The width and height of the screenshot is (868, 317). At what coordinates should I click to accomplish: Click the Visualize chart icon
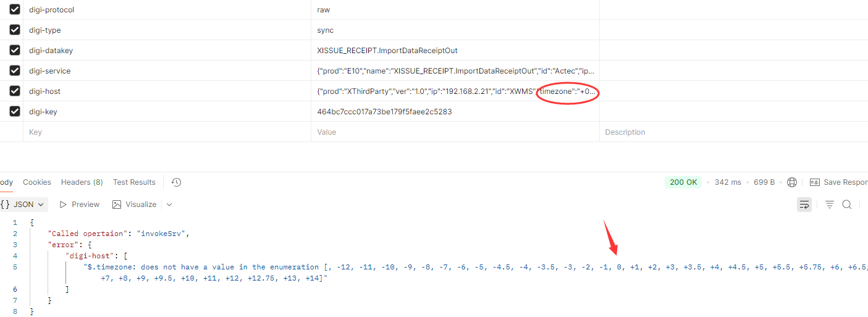point(117,205)
